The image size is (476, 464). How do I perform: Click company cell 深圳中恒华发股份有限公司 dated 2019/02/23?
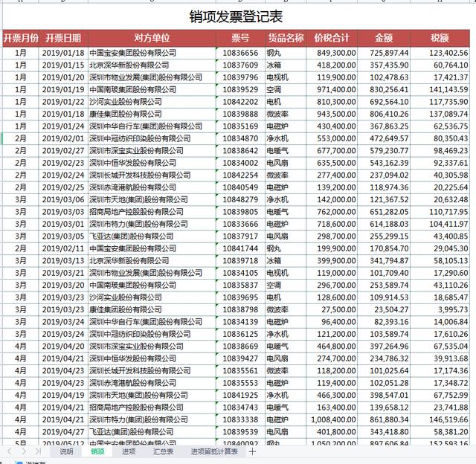(x=152, y=163)
